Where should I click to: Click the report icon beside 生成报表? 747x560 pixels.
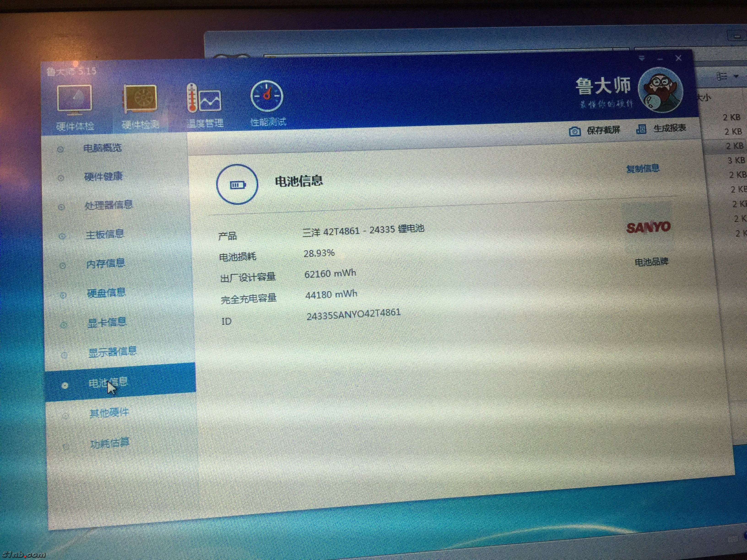tap(641, 129)
